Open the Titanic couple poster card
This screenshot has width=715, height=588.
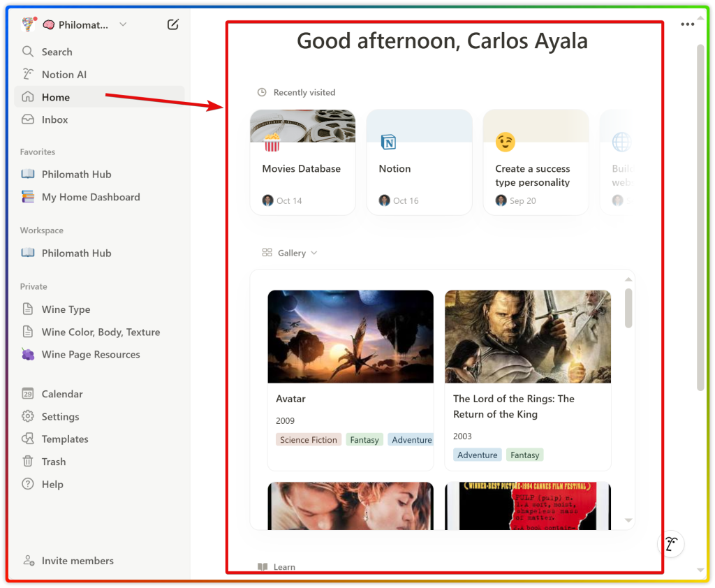pyautogui.click(x=351, y=506)
